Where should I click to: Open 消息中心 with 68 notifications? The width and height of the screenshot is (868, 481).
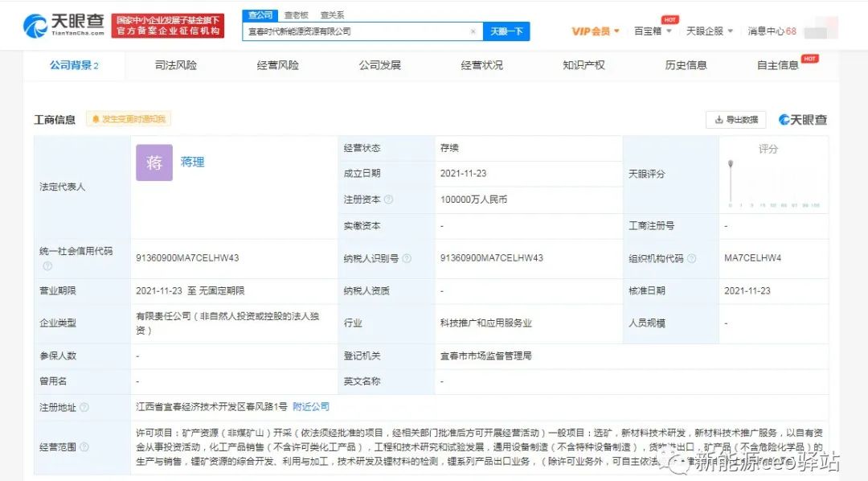point(772,31)
